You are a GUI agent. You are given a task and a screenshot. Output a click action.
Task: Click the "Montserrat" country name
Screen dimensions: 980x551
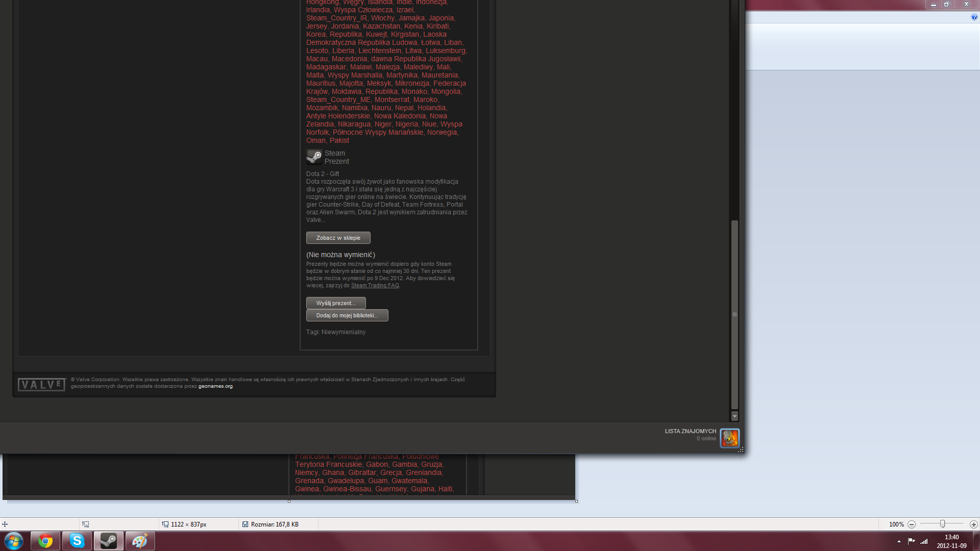click(x=392, y=100)
